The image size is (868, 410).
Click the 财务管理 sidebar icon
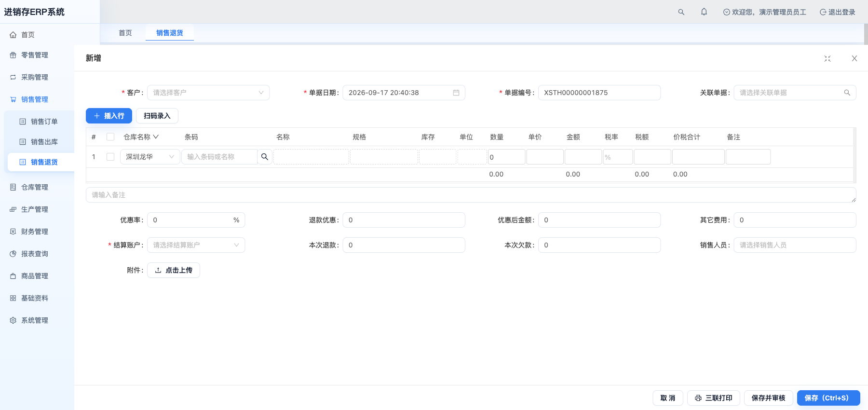[x=13, y=232]
